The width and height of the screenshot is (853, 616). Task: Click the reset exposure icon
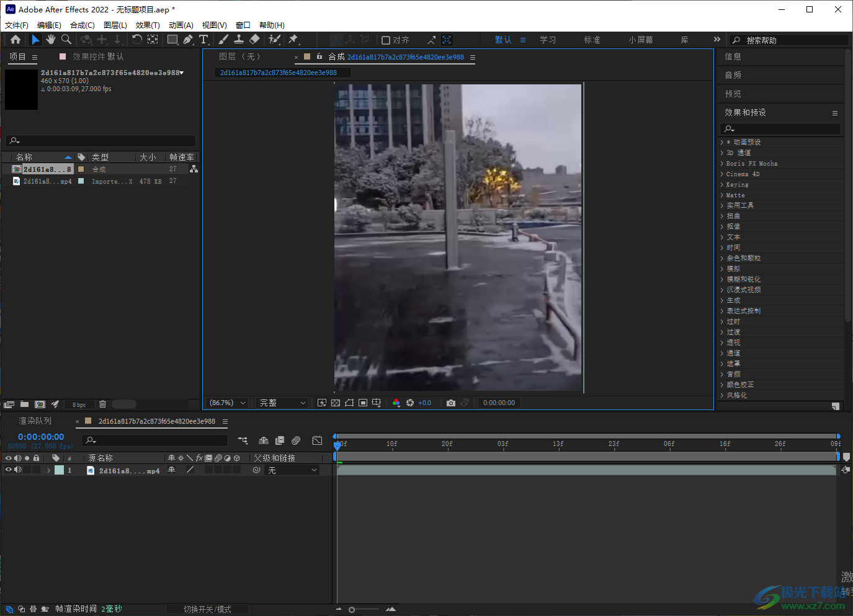[410, 403]
